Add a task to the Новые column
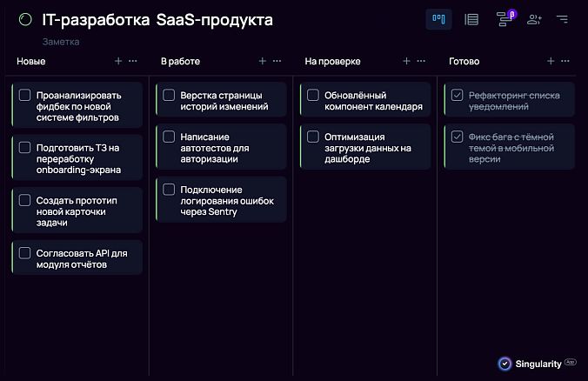 pos(118,62)
